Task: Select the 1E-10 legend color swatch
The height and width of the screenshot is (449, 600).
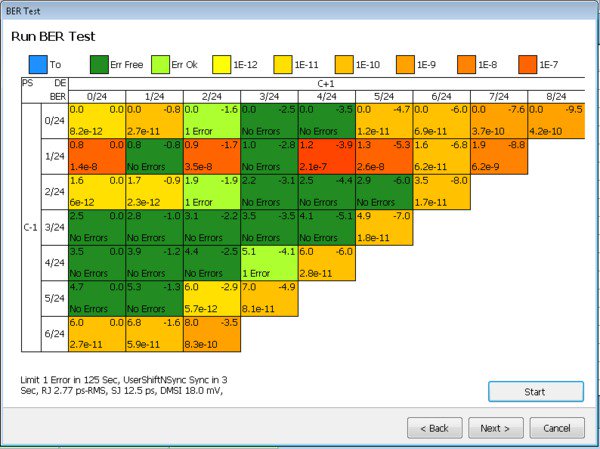Action: pyautogui.click(x=345, y=64)
